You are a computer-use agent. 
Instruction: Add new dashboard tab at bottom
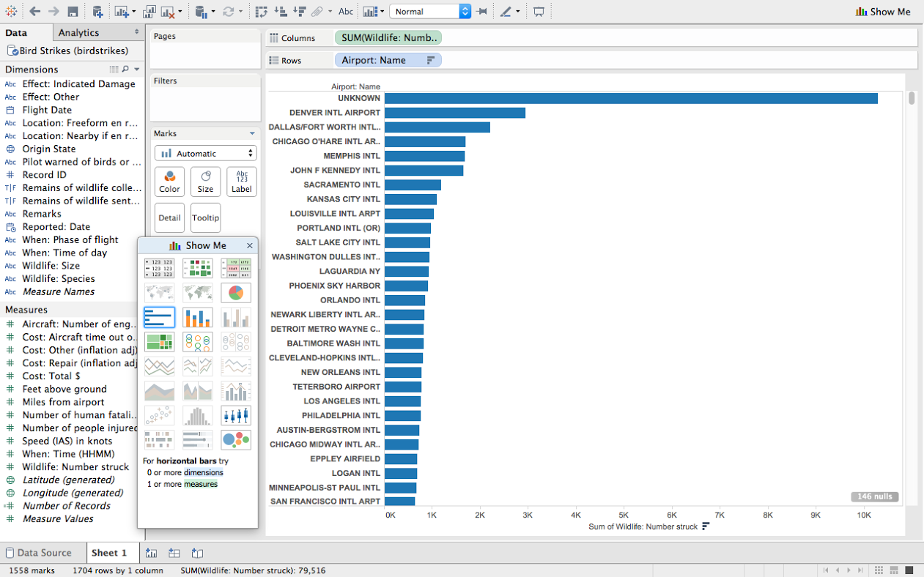[174, 553]
